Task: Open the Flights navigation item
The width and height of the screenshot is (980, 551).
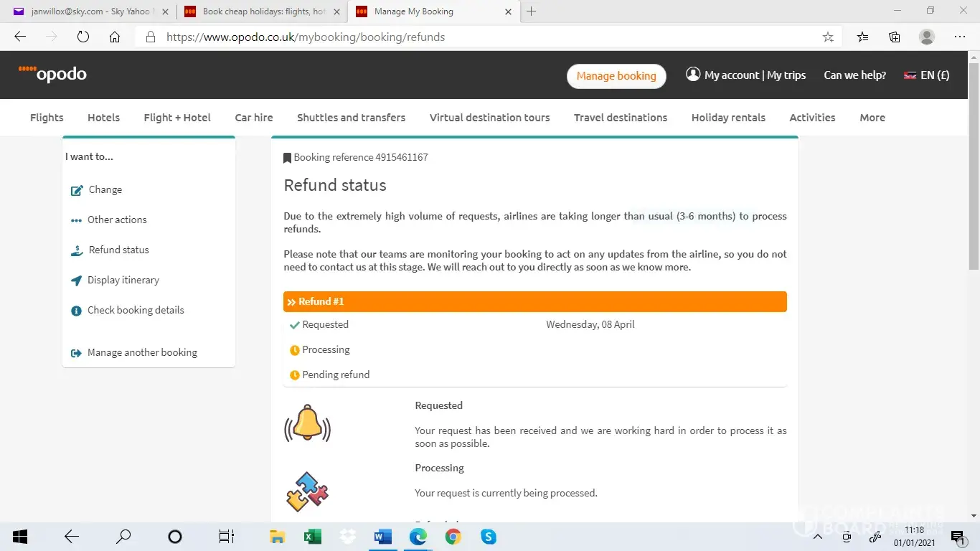Action: (47, 118)
